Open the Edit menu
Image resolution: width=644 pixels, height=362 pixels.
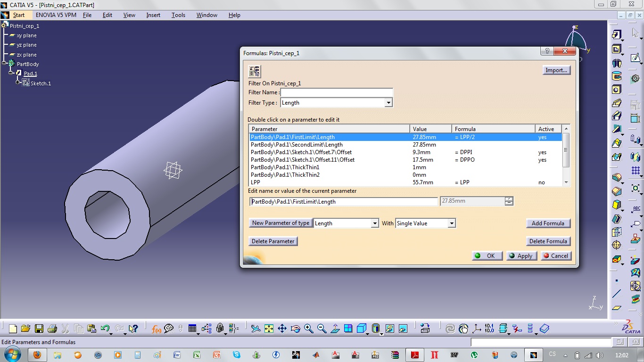[x=107, y=15]
